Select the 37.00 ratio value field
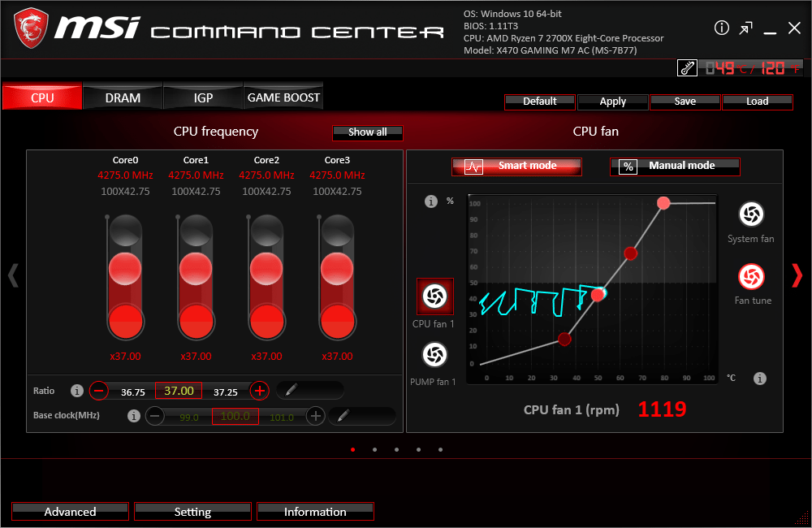812x528 pixels. point(179,391)
